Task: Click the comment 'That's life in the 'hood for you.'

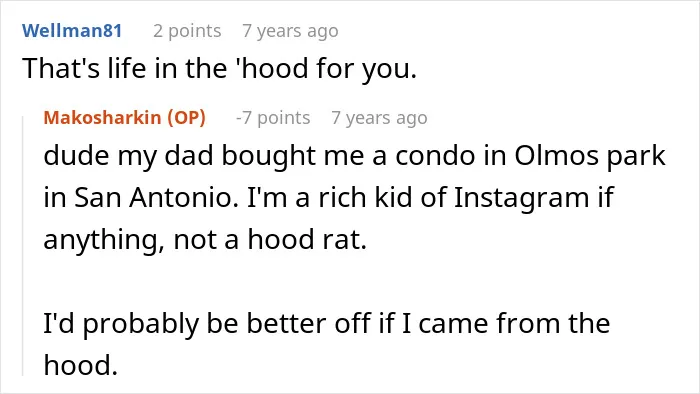Action: point(220,68)
